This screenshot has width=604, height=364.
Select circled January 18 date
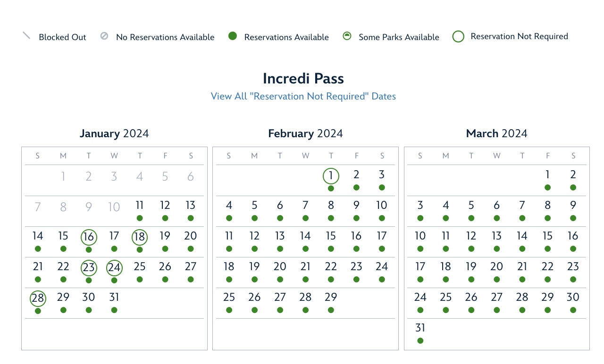140,237
